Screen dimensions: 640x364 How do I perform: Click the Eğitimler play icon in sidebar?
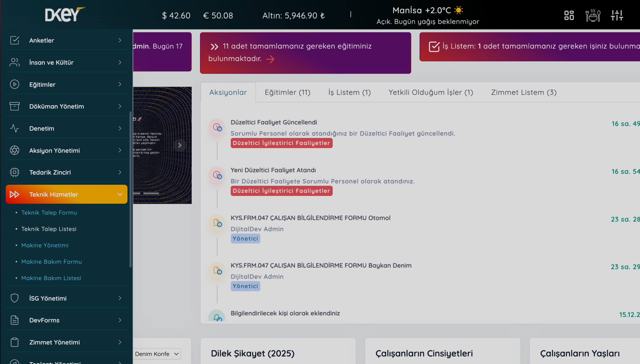pos(15,84)
